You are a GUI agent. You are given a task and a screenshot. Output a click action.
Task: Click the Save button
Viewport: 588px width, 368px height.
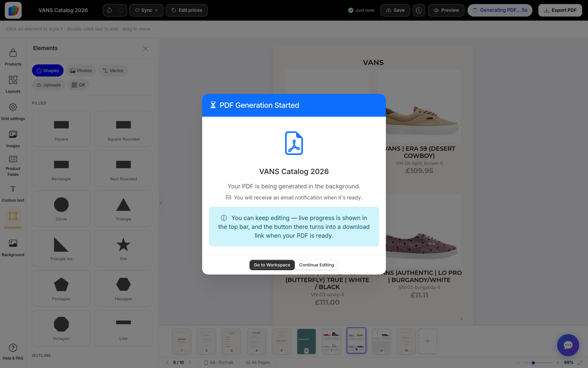(395, 10)
